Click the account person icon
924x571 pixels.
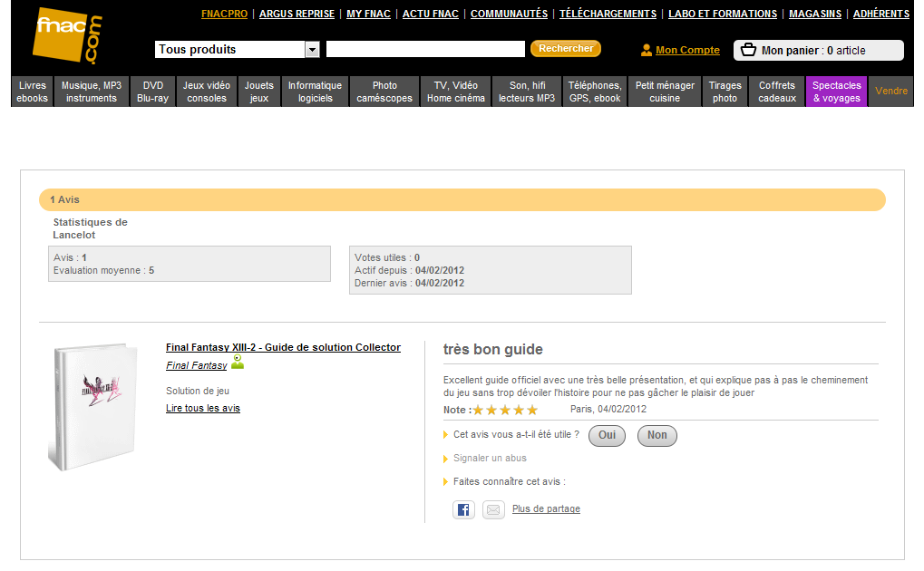pos(647,51)
